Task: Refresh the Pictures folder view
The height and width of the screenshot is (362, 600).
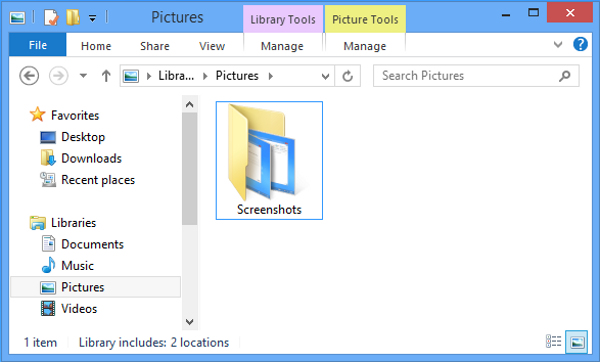Action: click(347, 76)
